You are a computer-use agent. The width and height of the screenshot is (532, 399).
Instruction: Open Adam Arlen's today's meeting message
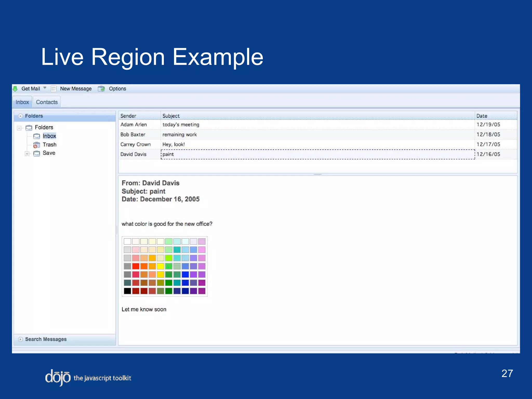(x=181, y=125)
